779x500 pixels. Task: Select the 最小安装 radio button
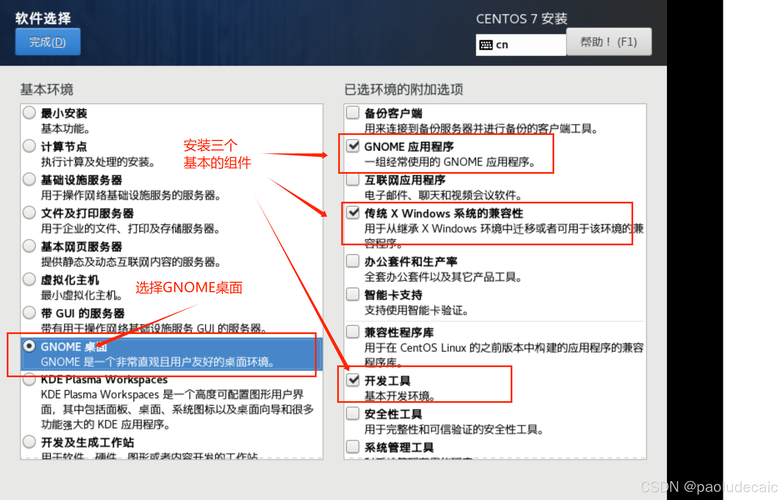[29, 113]
